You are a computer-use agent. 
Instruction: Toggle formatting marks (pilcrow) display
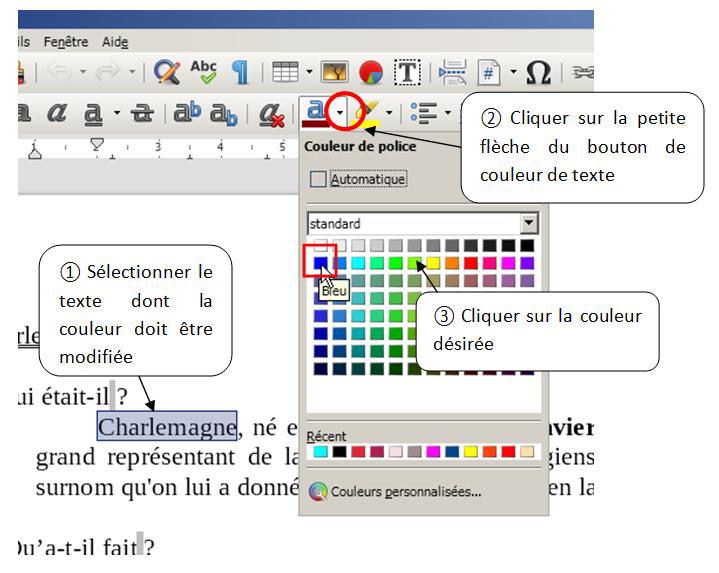click(240, 72)
